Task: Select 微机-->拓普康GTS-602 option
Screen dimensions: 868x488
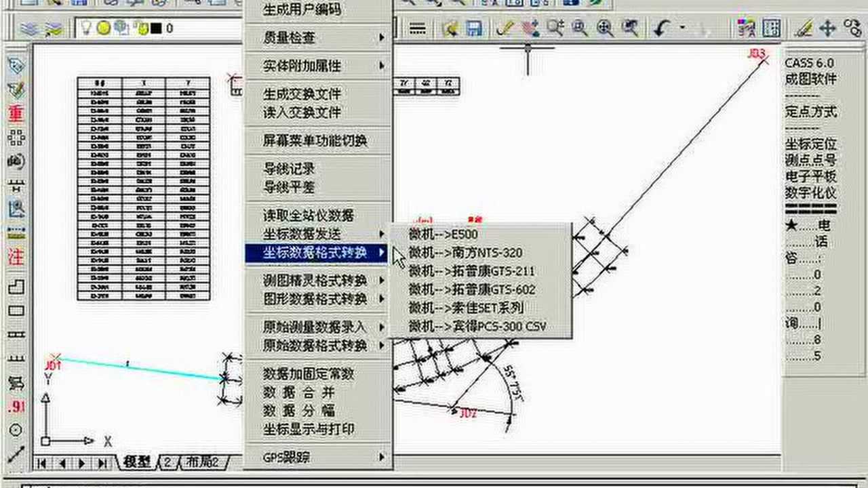Action: click(479, 289)
